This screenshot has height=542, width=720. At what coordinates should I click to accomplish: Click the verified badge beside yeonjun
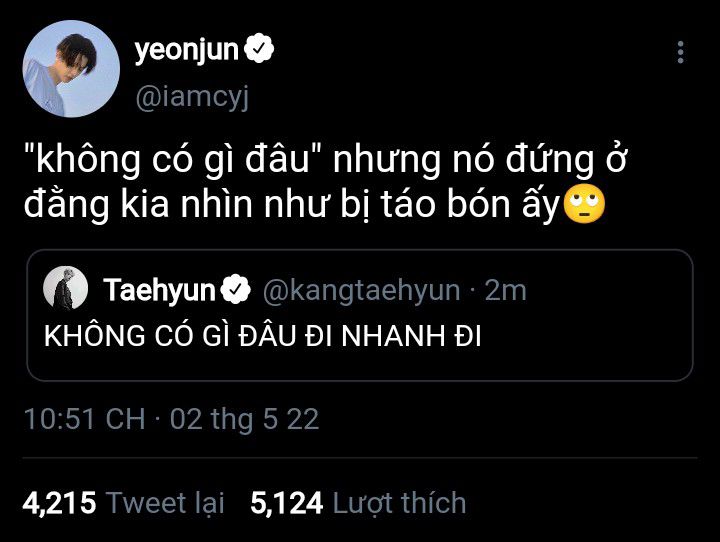(260, 49)
